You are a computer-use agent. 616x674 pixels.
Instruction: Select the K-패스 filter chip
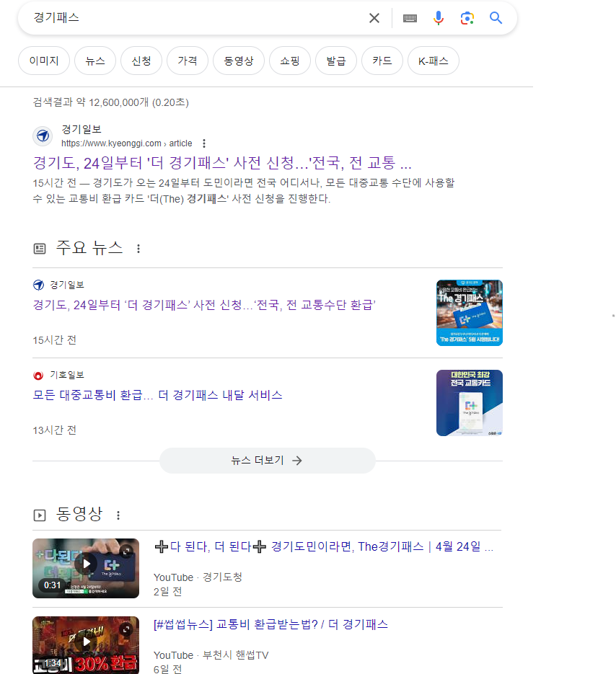pyautogui.click(x=433, y=61)
